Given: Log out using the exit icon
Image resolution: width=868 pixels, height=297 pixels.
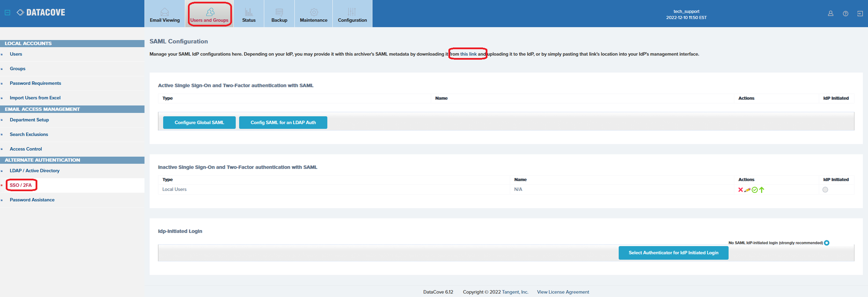Looking at the screenshot, I should (x=860, y=14).
